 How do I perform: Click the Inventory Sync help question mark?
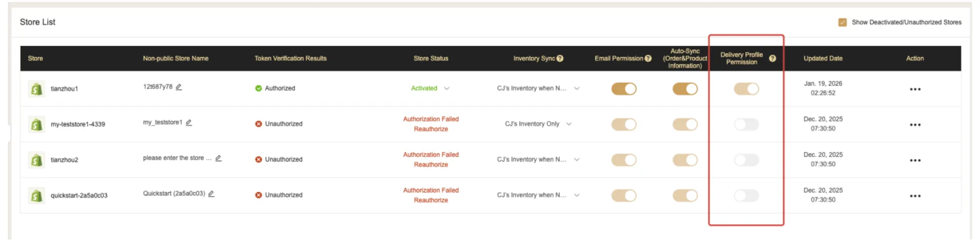point(560,58)
